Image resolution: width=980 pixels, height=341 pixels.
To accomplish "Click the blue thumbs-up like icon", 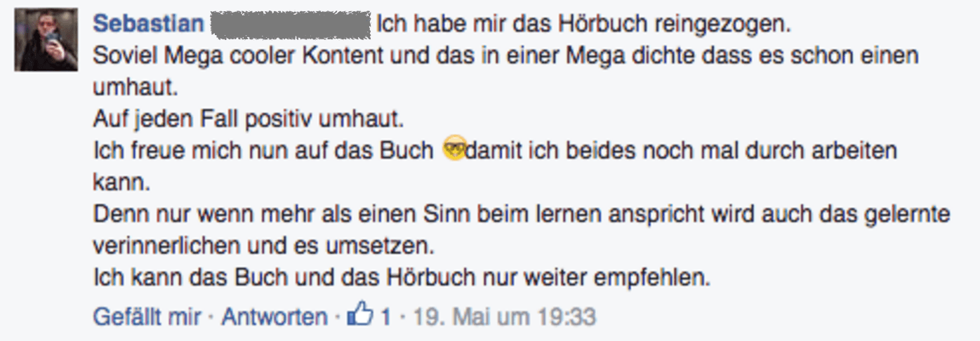I will pos(361,316).
